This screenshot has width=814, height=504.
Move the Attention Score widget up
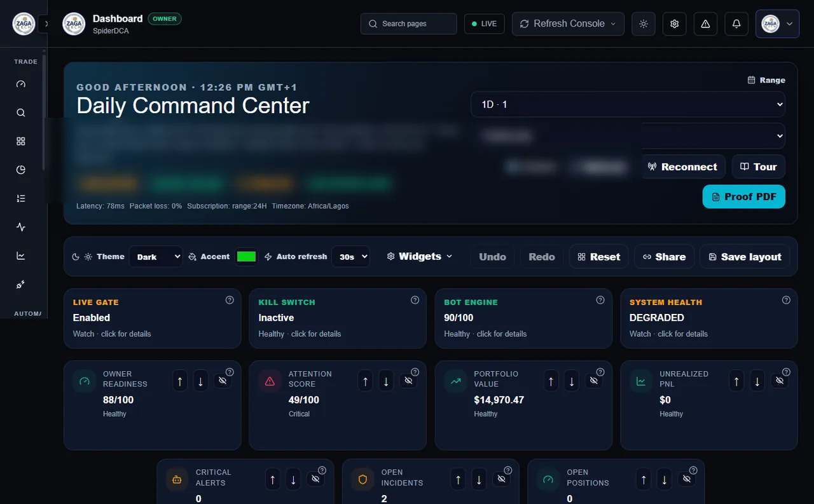pyautogui.click(x=366, y=381)
